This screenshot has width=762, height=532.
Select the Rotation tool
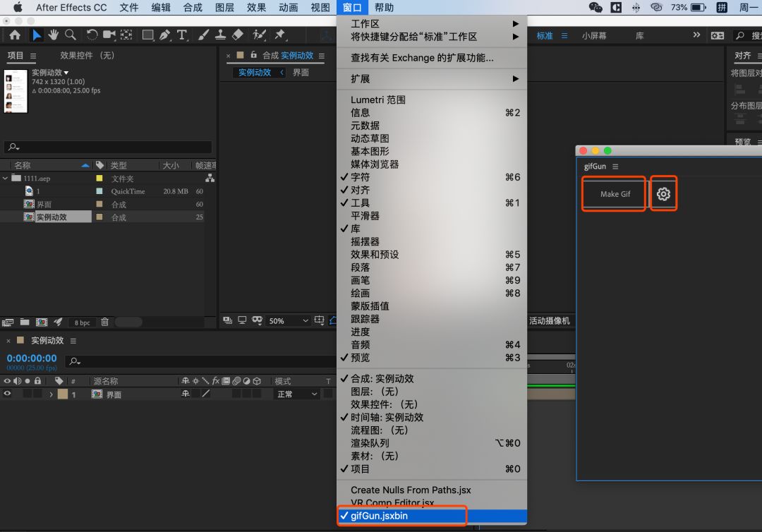point(92,35)
